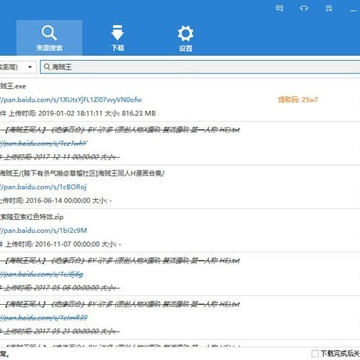Click the extraction code 提取码: 25w7
Viewport: 360px width, 360px height.
(x=298, y=100)
